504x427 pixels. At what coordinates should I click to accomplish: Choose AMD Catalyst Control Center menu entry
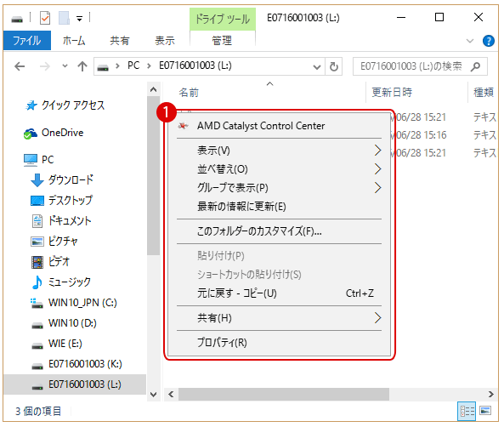[x=279, y=126]
